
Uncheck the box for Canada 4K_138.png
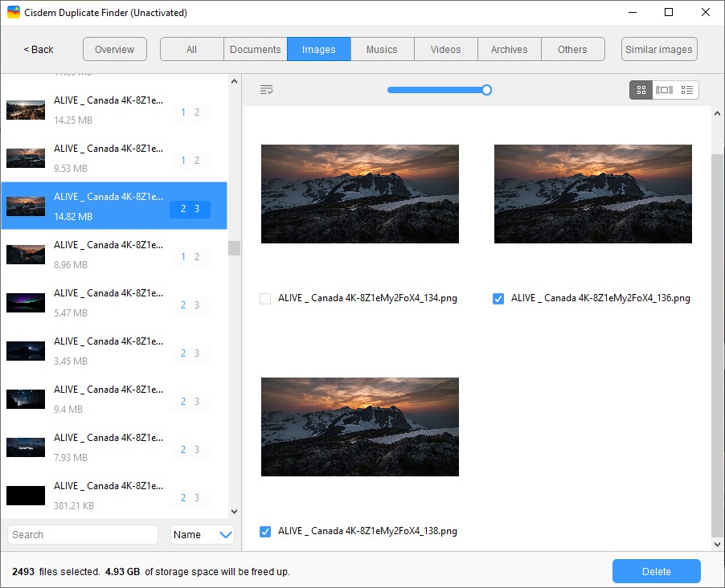coord(265,532)
